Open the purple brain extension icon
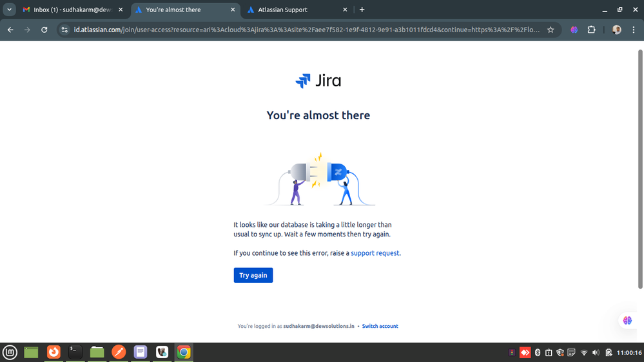The height and width of the screenshot is (362, 644). tap(574, 30)
